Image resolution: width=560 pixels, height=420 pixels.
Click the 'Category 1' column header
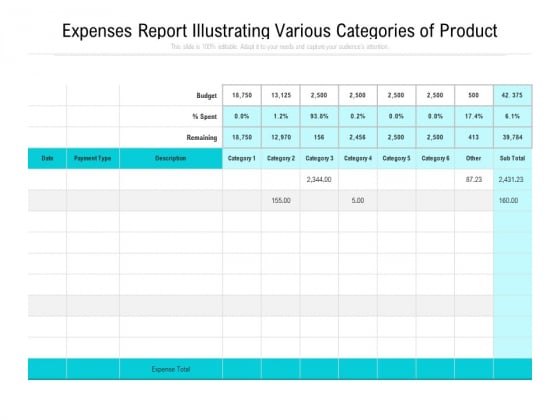click(242, 158)
